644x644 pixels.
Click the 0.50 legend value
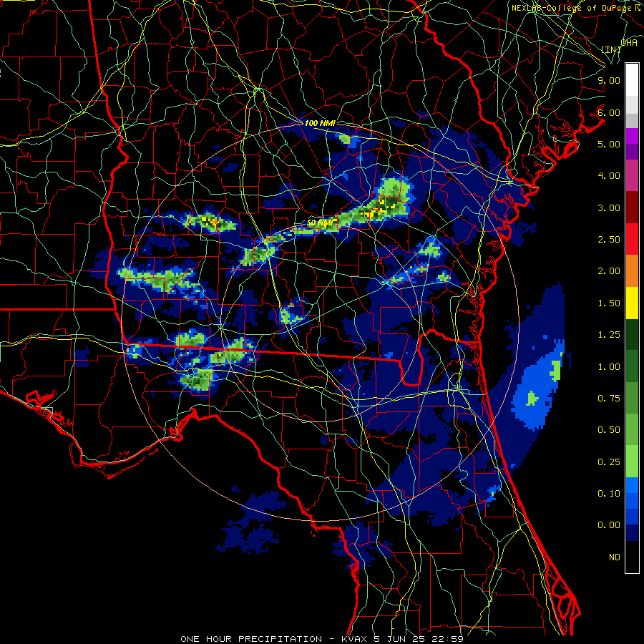[609, 430]
